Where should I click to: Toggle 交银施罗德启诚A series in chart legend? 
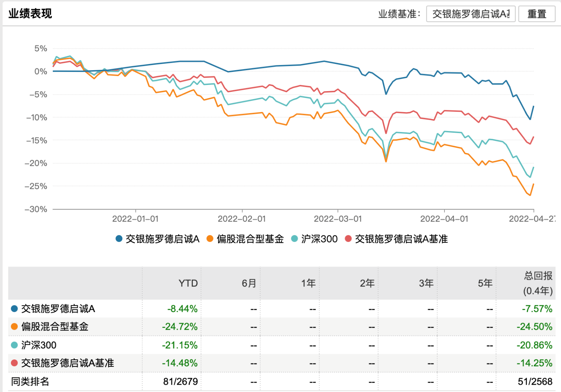(x=157, y=239)
